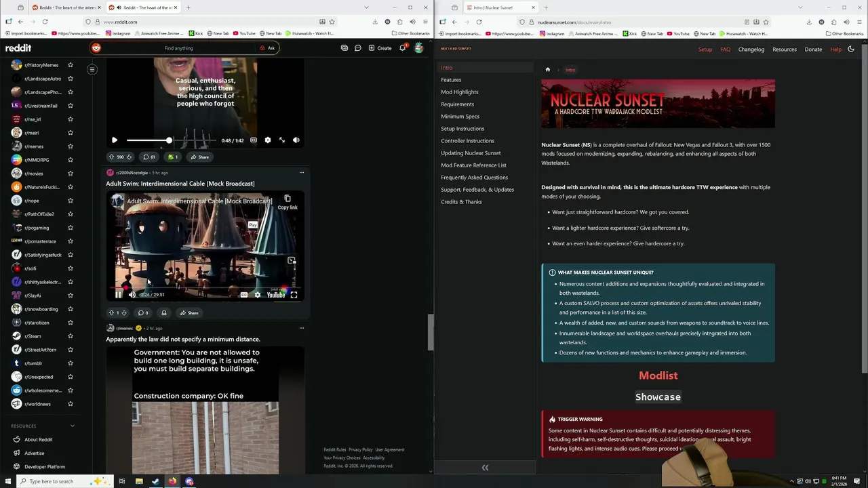
Task: Open the video on YouTube via logo
Action: [276, 295]
